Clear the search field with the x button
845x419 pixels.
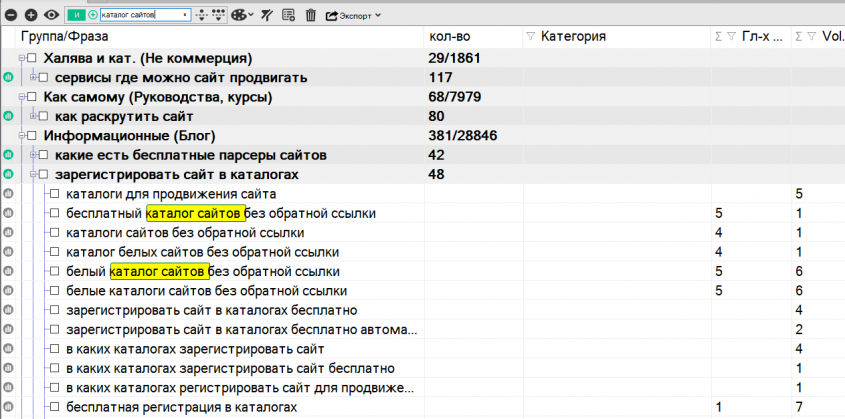click(186, 16)
